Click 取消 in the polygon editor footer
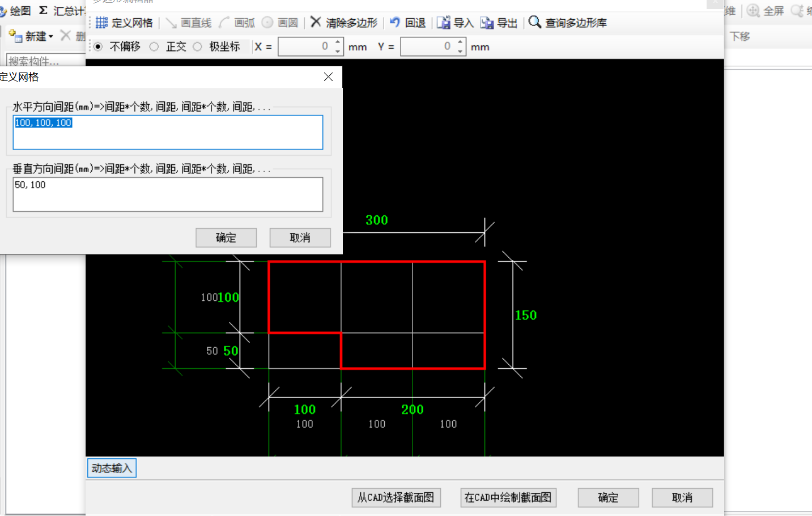Image resolution: width=812 pixels, height=516 pixels. pyautogui.click(x=682, y=497)
